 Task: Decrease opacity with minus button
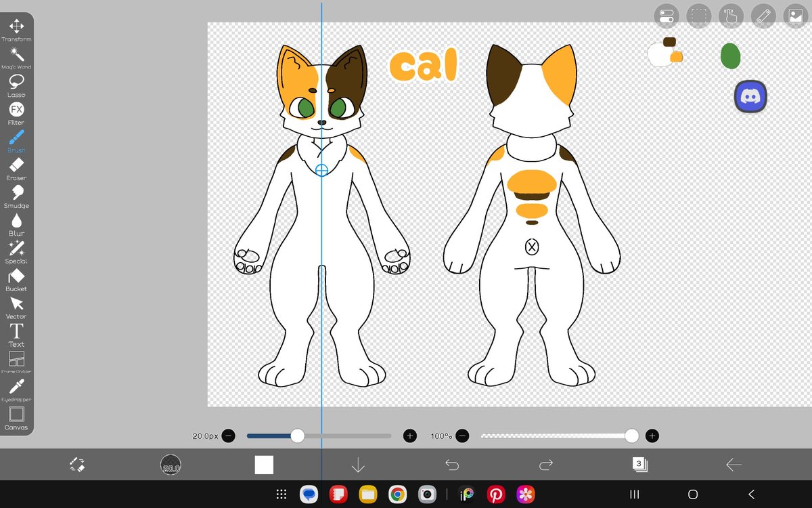(461, 436)
